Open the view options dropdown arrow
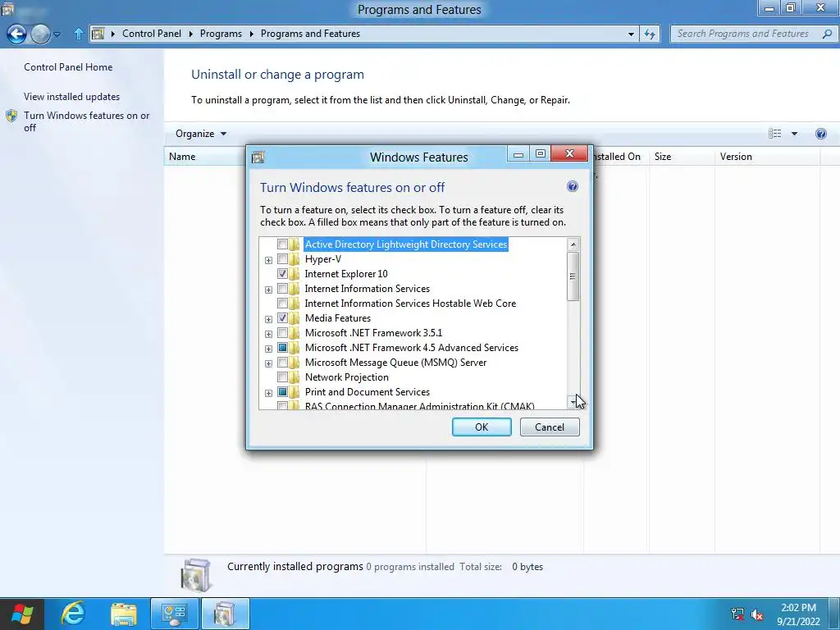Screen dimensions: 840x630 (794, 134)
